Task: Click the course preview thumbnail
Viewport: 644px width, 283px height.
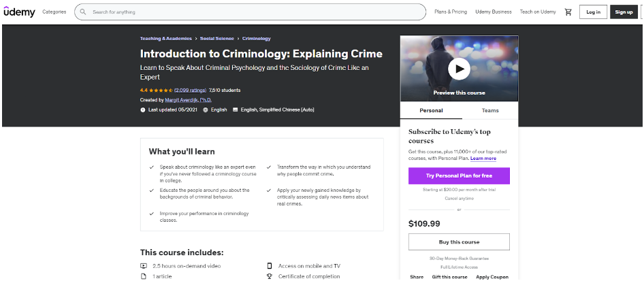Action: click(x=460, y=69)
